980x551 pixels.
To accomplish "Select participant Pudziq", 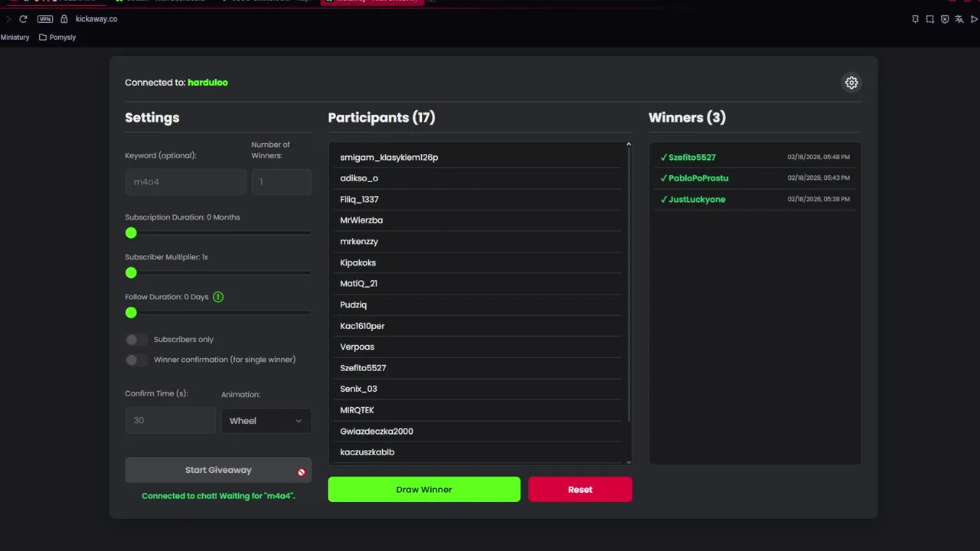I will tap(479, 305).
